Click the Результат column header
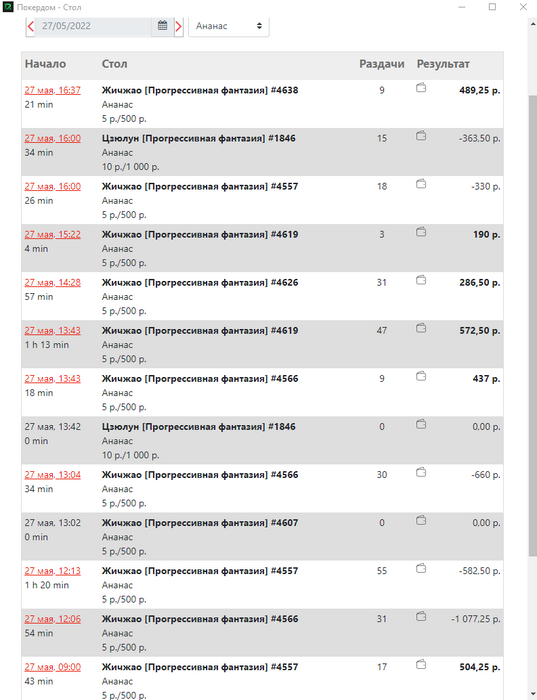This screenshot has height=700, width=537. [x=443, y=64]
